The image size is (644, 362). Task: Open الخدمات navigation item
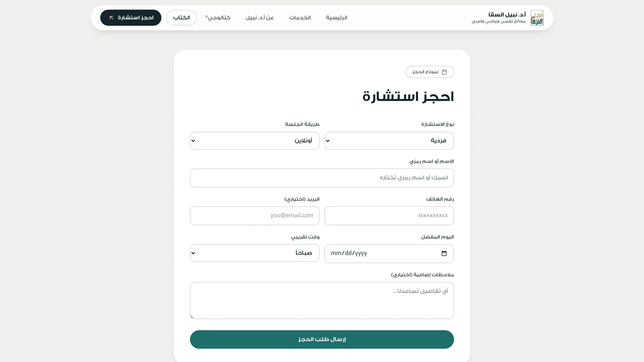click(x=300, y=18)
